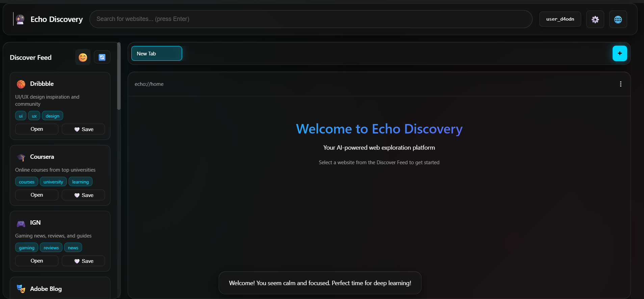Screen dimensions: 644x299
Task: Click the IGN card title
Action: (x=35, y=223)
